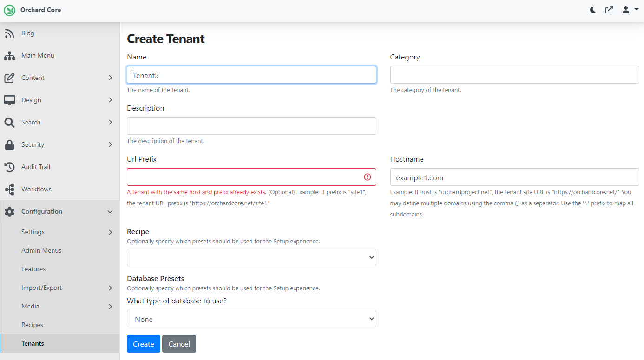The height and width of the screenshot is (360, 644).
Task: Click 'The description of the tenant.' hint
Action: (165, 141)
